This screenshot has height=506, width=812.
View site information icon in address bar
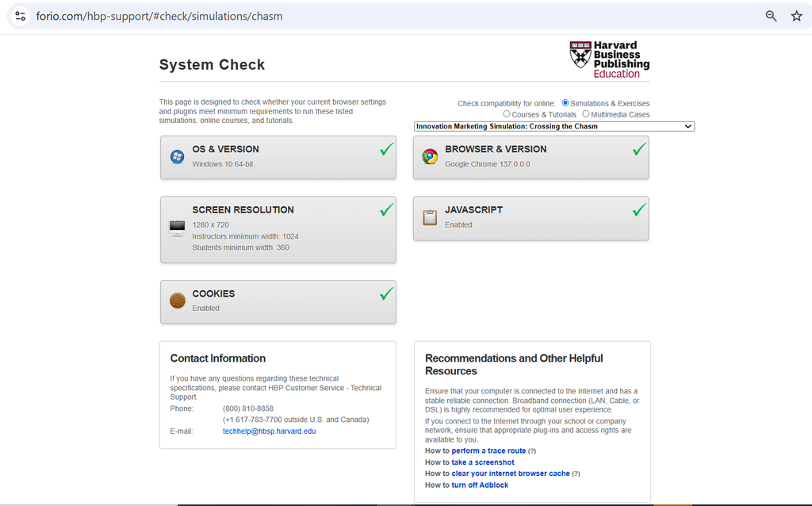pos(21,16)
